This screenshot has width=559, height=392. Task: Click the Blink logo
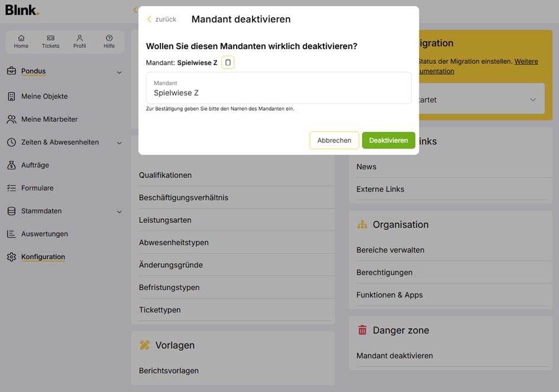[x=22, y=10]
